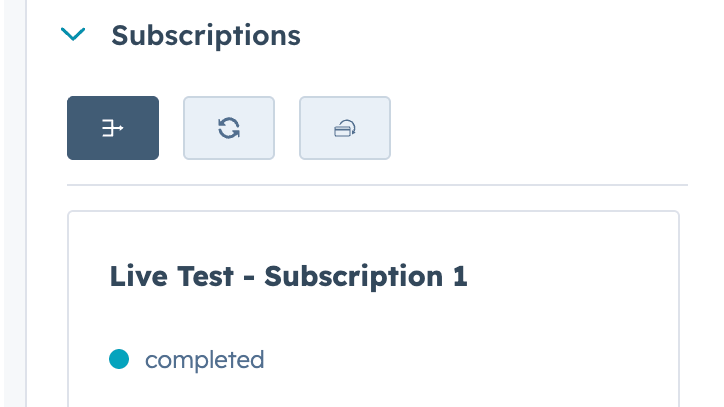Select the active dark blue toolbar button
Viewport: 724px width, 407px height.
pos(113,128)
